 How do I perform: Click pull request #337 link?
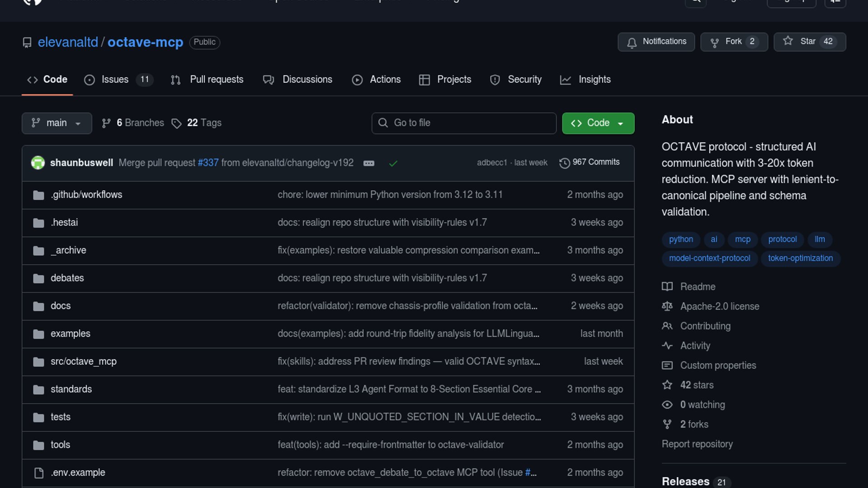208,163
